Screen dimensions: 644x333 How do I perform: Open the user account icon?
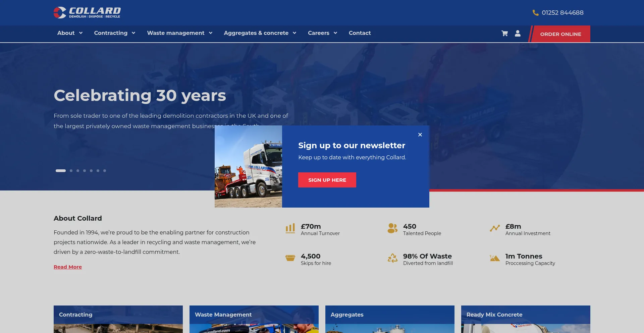tap(518, 33)
